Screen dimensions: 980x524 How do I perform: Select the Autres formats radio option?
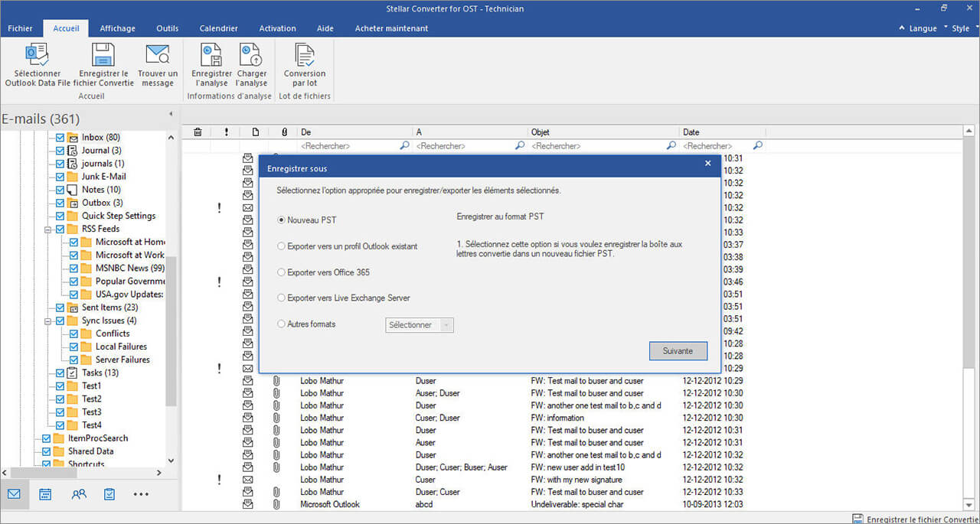(282, 324)
